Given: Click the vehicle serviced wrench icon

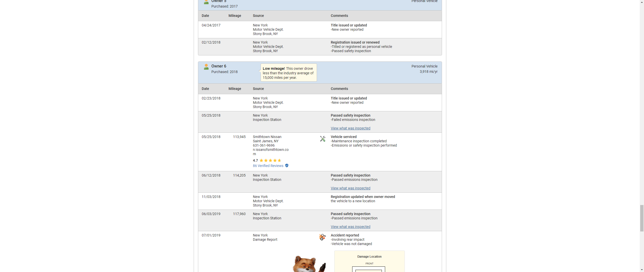Looking at the screenshot, I should click(x=323, y=139).
